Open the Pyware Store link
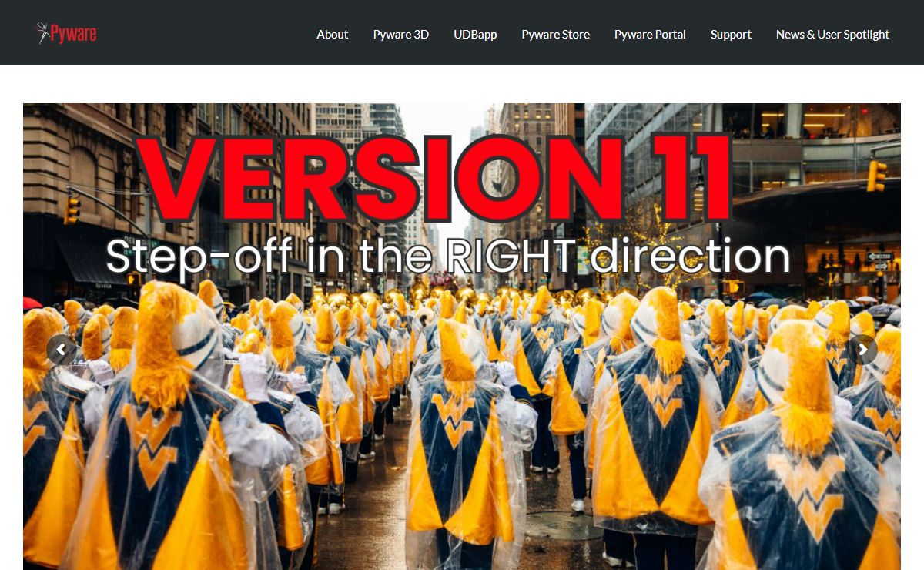Screen dimensions: 924x570 point(556,34)
